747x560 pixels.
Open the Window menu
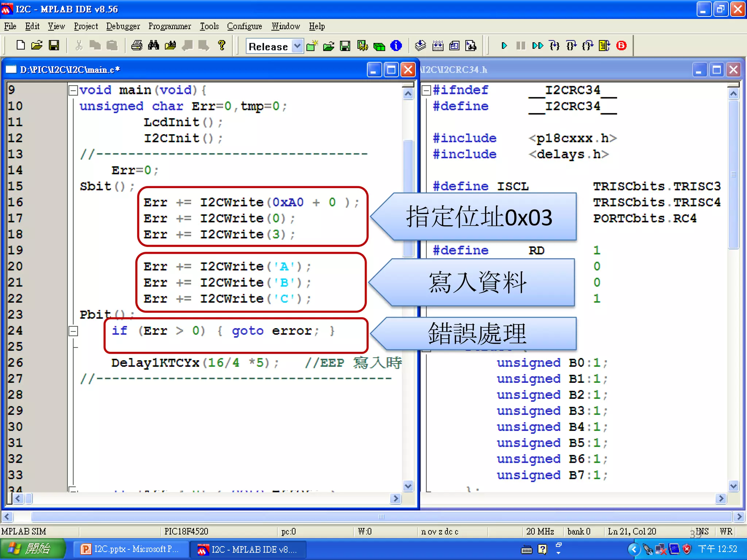click(286, 26)
